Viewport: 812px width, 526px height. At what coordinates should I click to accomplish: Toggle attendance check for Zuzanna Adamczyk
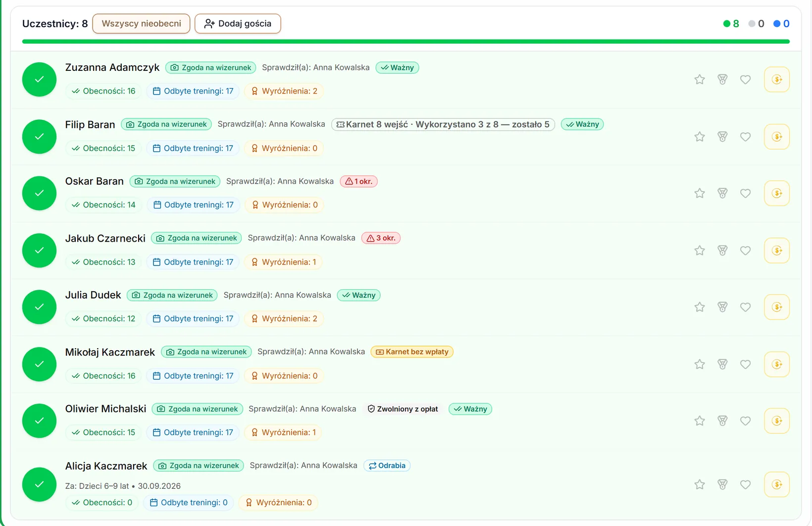(x=39, y=79)
